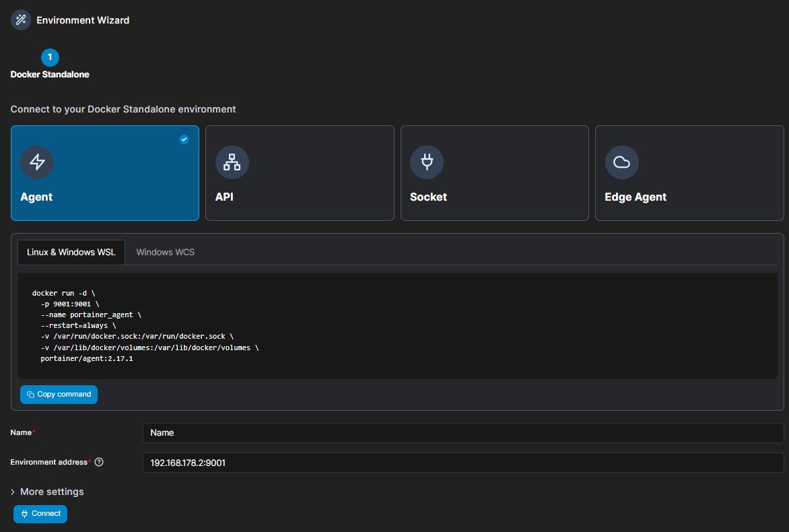The height and width of the screenshot is (532, 789).
Task: Switch to the Windows WCS tab
Action: tap(165, 252)
